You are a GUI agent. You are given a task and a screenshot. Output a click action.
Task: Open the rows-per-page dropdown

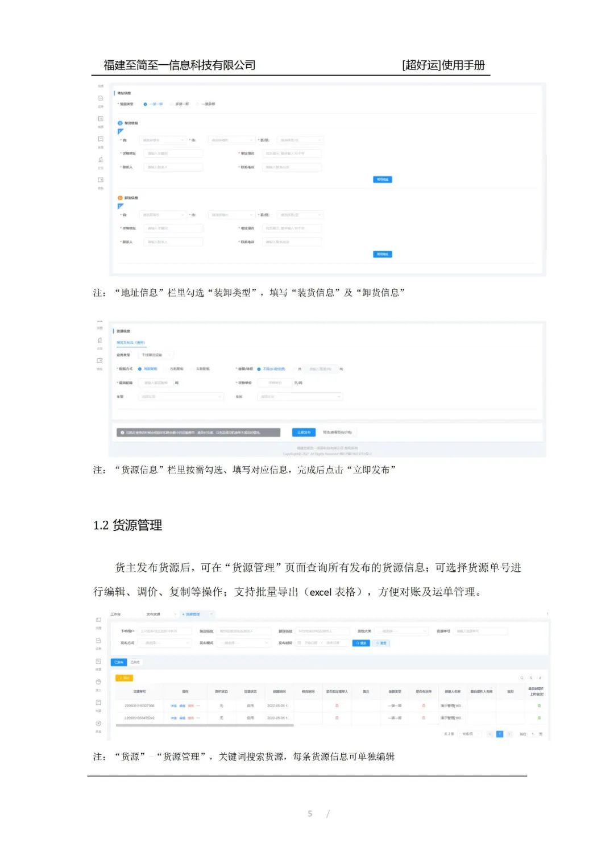470,734
